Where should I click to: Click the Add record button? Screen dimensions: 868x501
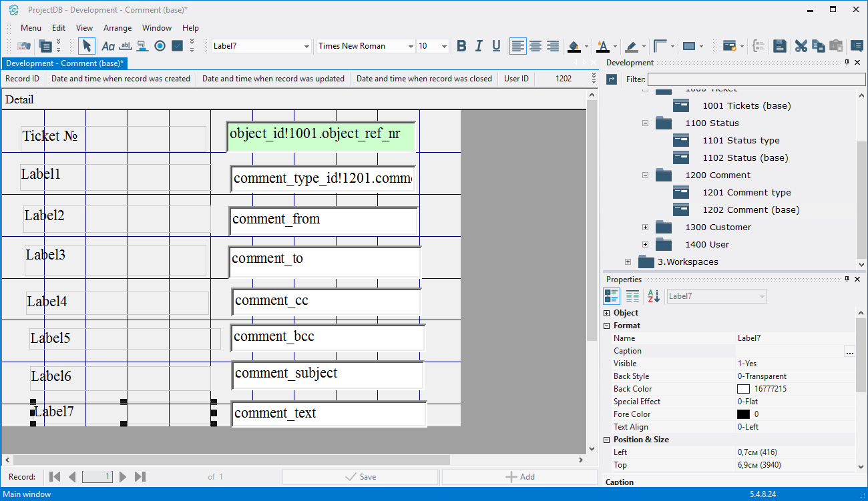coord(519,477)
